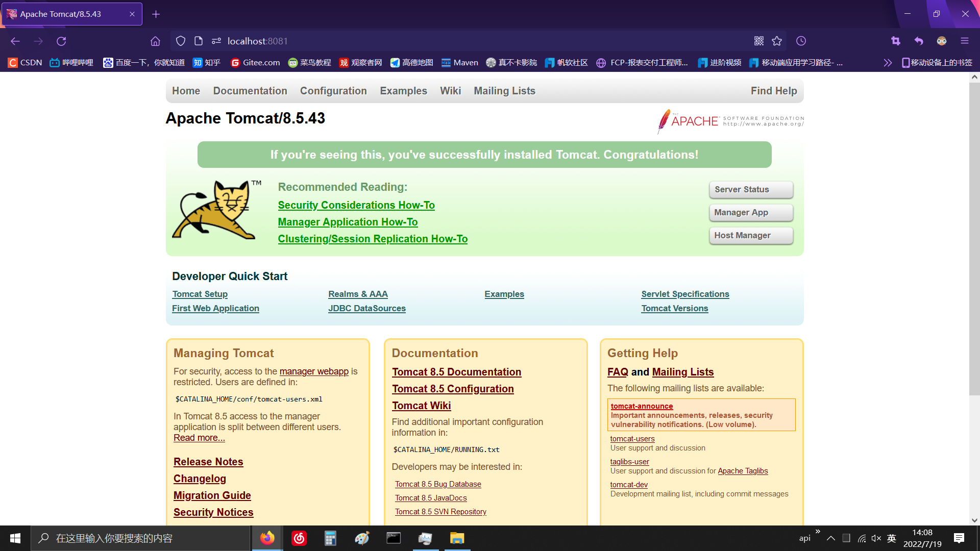Viewport: 980px width, 551px height.
Task: Open the Tomcat Setup link
Action: (x=200, y=294)
